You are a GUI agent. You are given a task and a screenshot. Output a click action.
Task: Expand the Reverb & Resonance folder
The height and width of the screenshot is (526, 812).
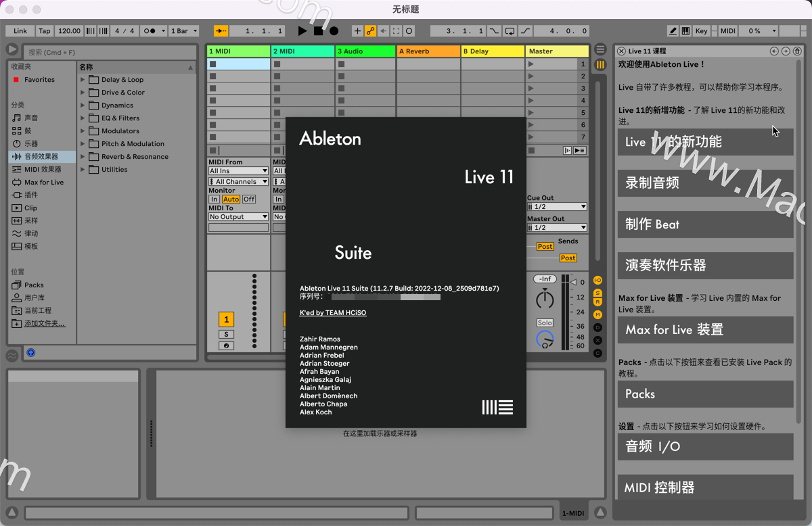pyautogui.click(x=83, y=156)
